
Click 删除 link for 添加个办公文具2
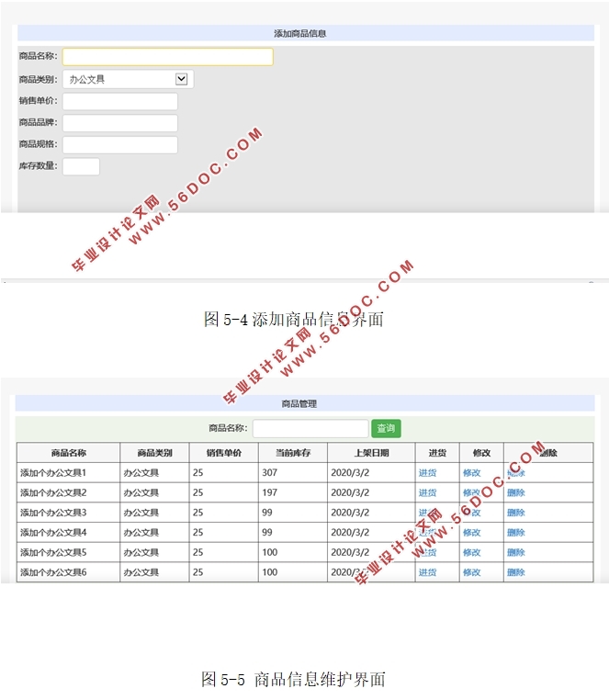coord(515,493)
